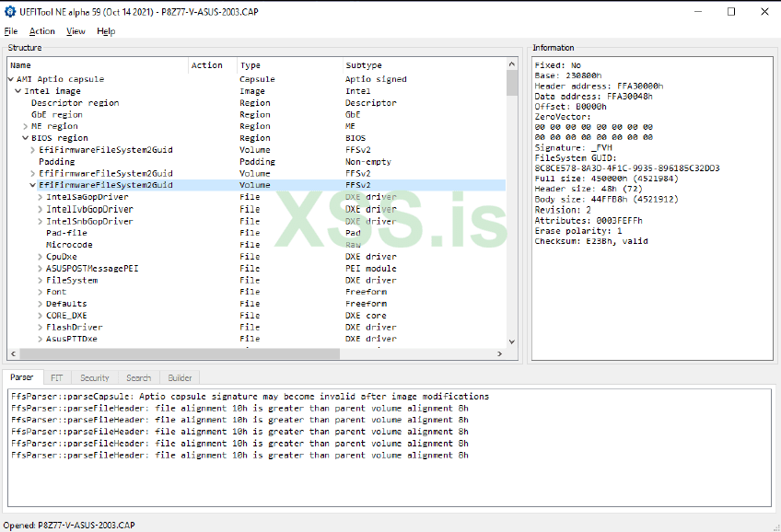Select the Microcode row
The image size is (781, 532).
(x=257, y=244)
